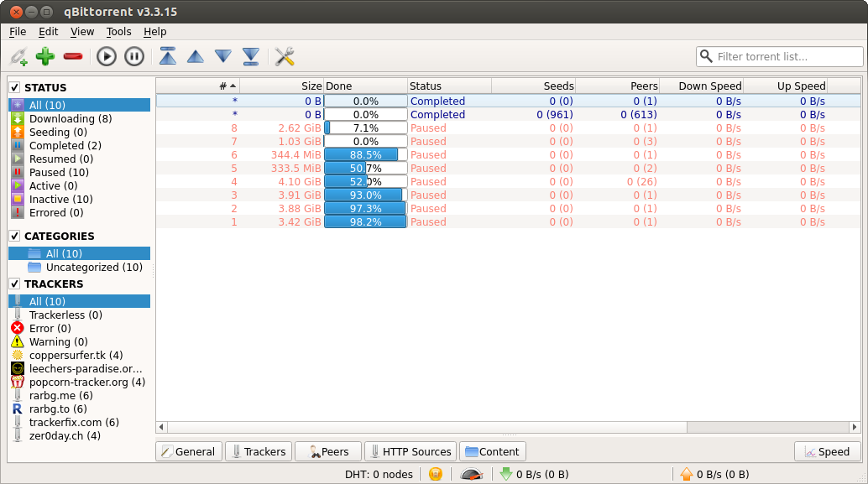The height and width of the screenshot is (484, 868).
Task: Click the 7.1% progress bar of torrent 8
Action: (365, 128)
